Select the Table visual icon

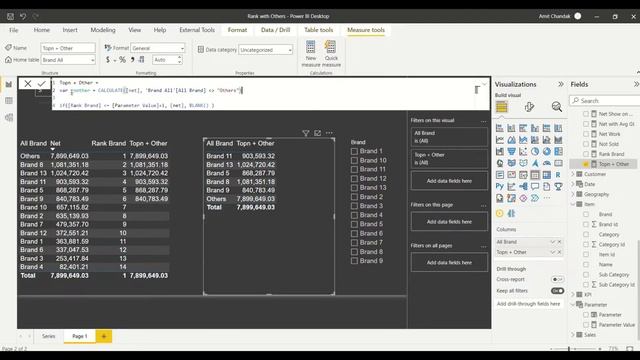pos(535,175)
